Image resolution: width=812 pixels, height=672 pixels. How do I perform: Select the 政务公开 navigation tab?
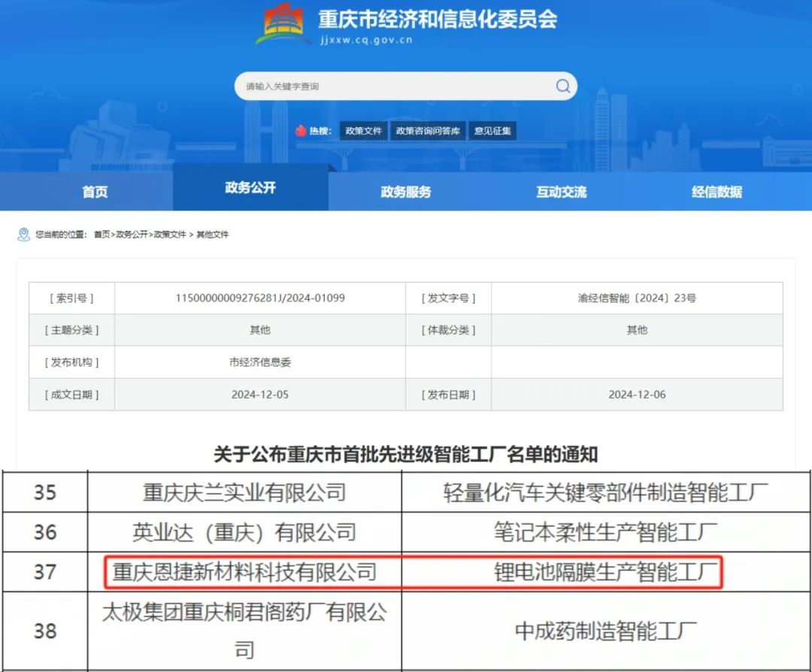(x=250, y=188)
